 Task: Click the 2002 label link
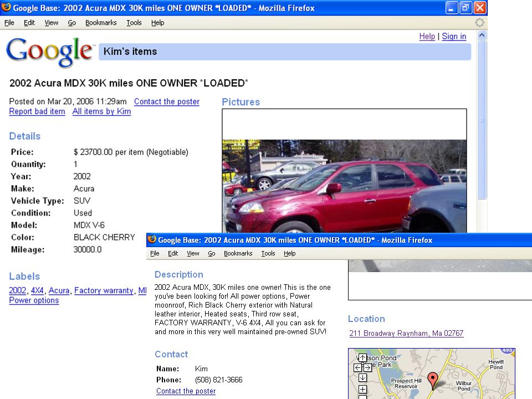(x=17, y=290)
